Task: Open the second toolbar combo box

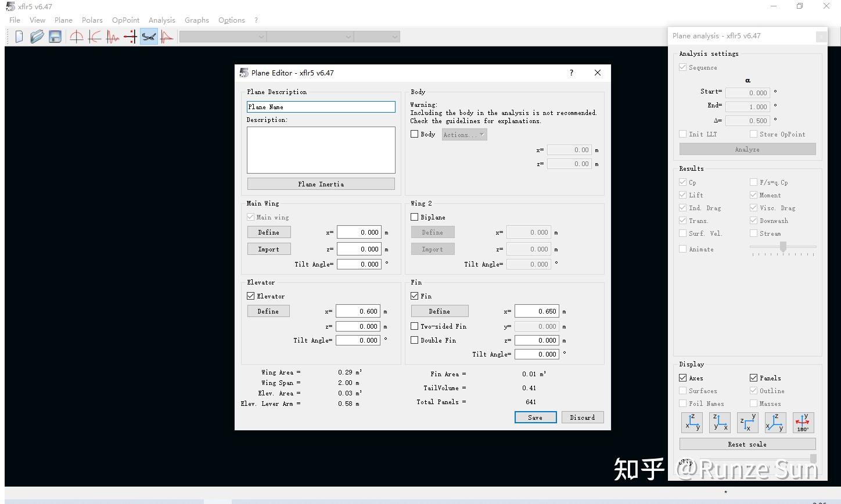Action: pyautogui.click(x=310, y=37)
